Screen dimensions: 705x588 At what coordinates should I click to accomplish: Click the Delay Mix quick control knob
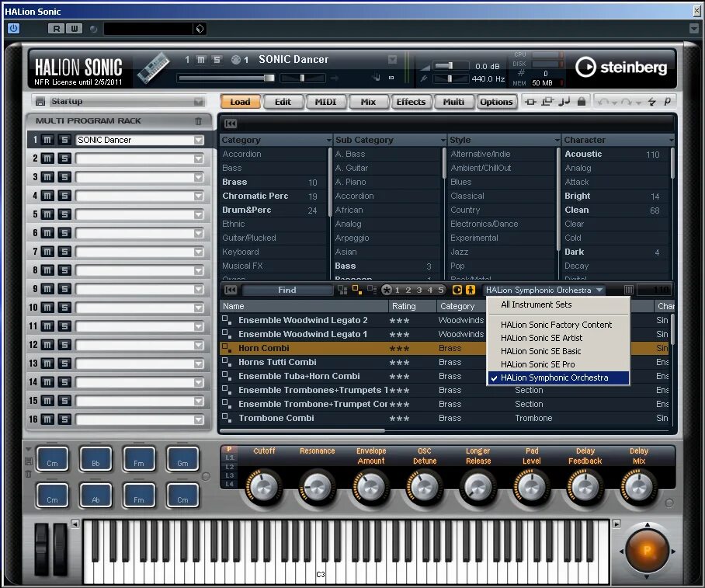point(638,487)
